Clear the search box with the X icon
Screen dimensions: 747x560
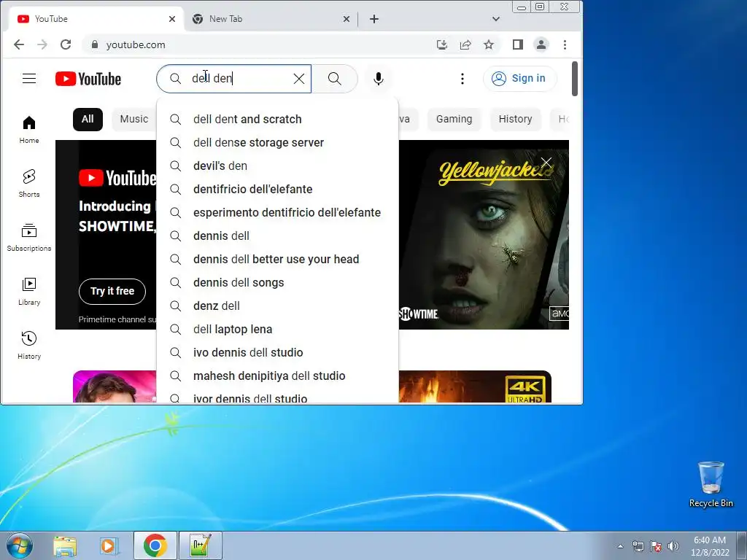[x=298, y=79]
